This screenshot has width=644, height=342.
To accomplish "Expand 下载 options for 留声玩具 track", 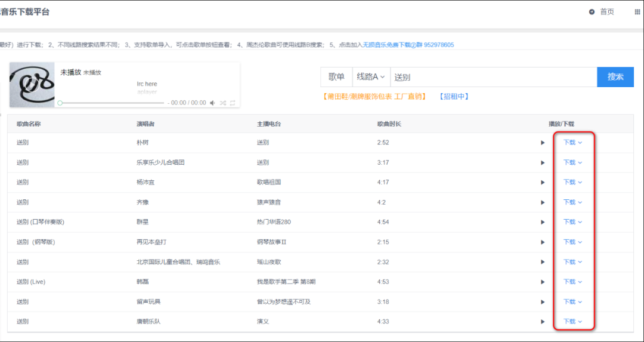I will pyautogui.click(x=572, y=302).
